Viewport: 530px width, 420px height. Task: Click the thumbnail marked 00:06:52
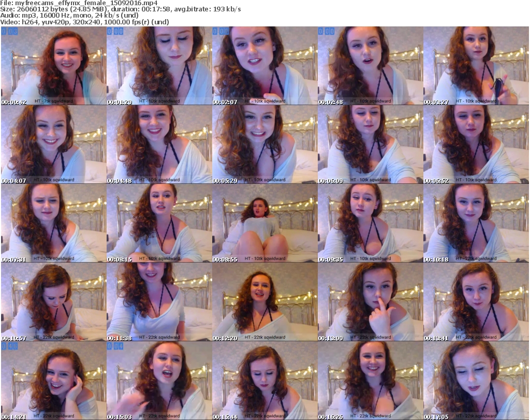point(476,144)
